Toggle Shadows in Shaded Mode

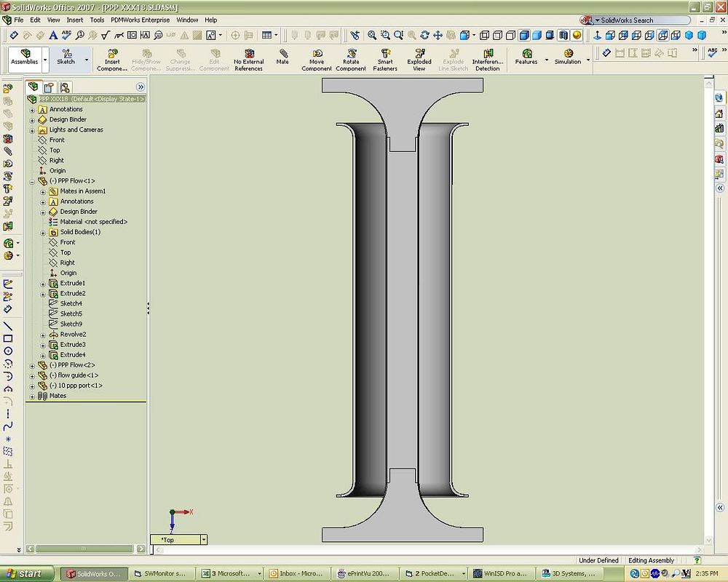[550, 35]
